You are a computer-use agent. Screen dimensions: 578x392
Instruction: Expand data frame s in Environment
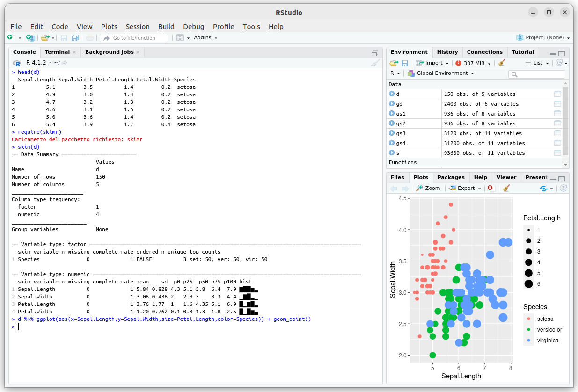click(392, 153)
